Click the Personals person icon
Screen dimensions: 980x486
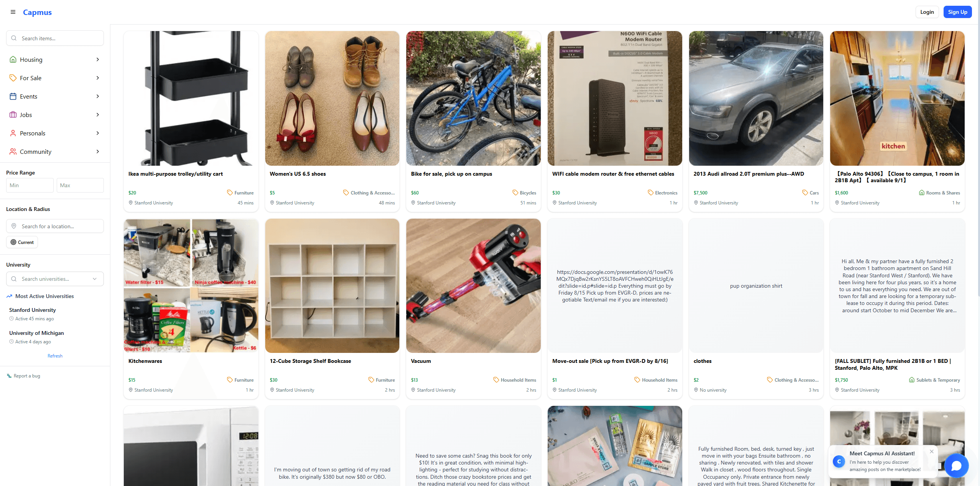(13, 133)
